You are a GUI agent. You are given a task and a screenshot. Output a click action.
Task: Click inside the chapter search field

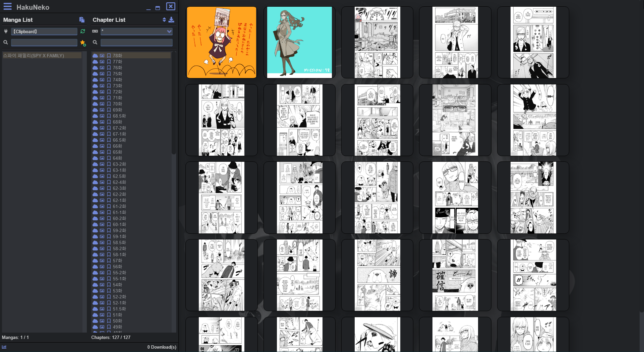click(136, 42)
